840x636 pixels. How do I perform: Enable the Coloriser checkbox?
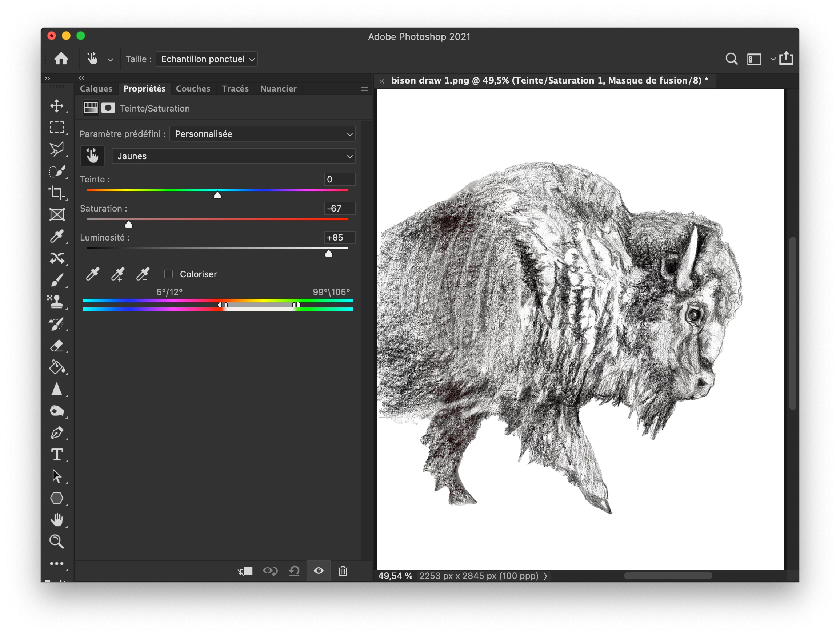pos(168,274)
